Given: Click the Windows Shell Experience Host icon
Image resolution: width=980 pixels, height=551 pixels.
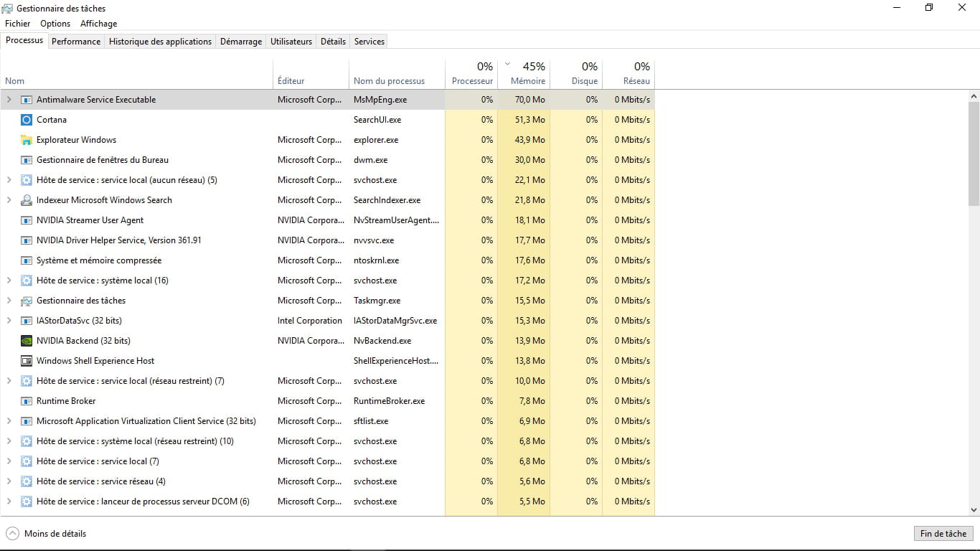Looking at the screenshot, I should (27, 361).
